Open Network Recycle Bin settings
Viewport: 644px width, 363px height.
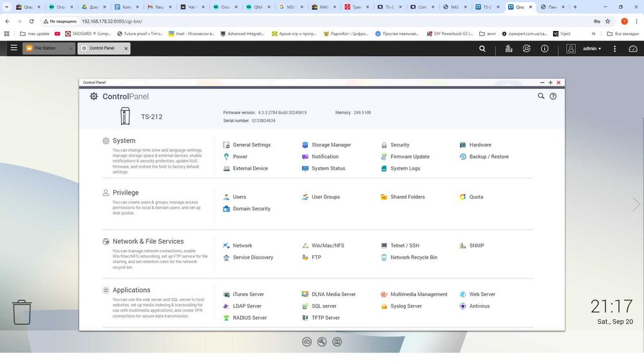coord(409,257)
